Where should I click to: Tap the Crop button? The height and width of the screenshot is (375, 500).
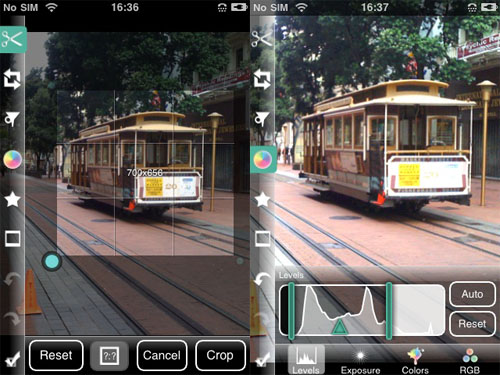point(220,355)
